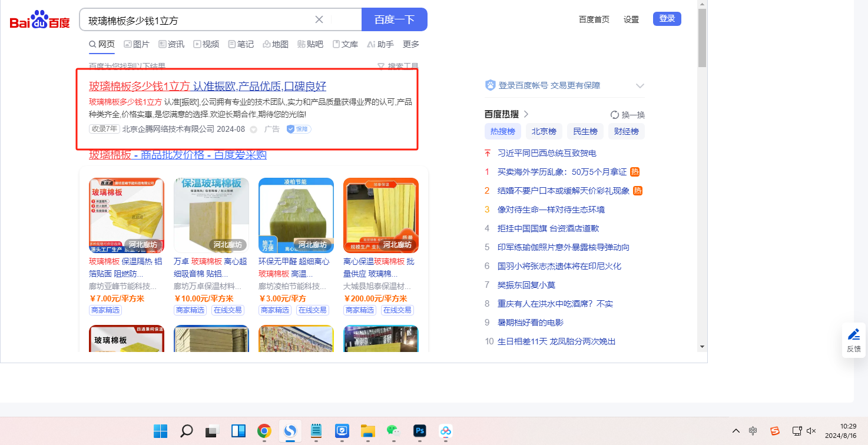Viewport: 868px width, 445px height.
Task: Click the ¥7.00 玻璃棉板 product thumbnail
Action: click(x=126, y=215)
